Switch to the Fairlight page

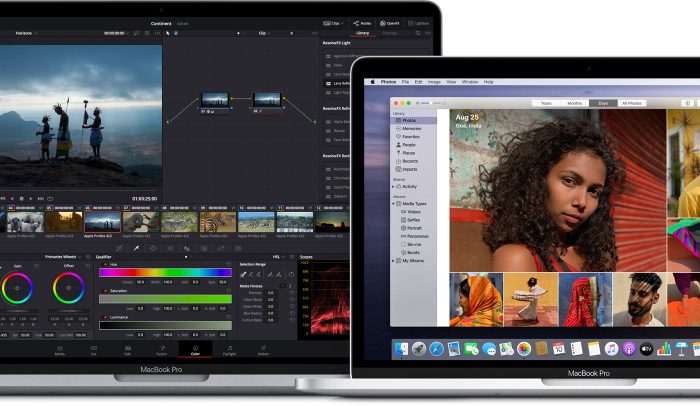coord(229,350)
